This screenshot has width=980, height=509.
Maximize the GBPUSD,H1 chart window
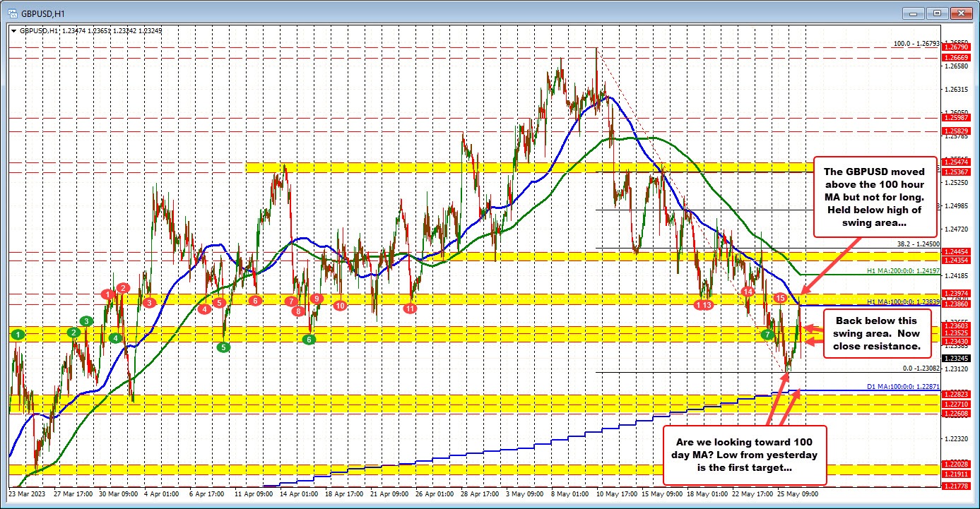(x=938, y=13)
